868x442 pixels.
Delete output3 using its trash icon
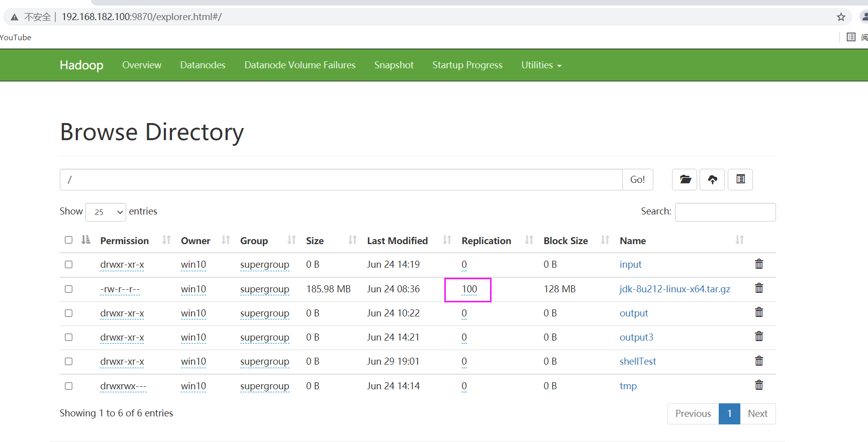[759, 337]
